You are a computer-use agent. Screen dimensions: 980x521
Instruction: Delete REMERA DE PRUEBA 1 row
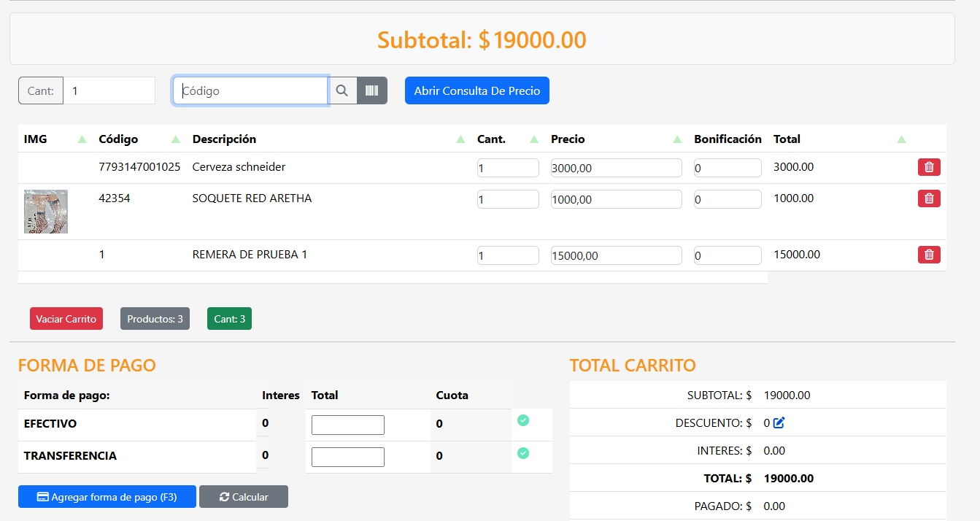tap(929, 255)
